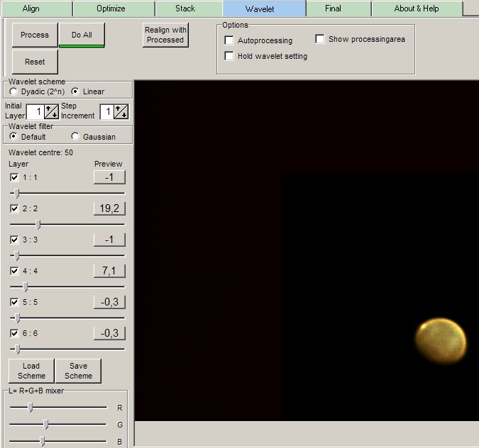Viewport: 479px width, 448px height.
Task: Click the layer 2 slider handle
Action: [x=38, y=225]
